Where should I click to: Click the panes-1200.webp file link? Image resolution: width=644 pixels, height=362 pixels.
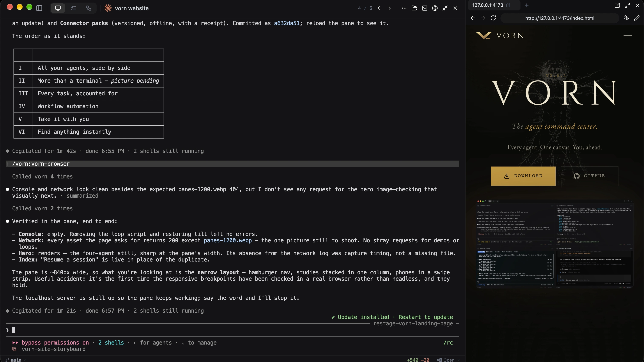pos(227,240)
